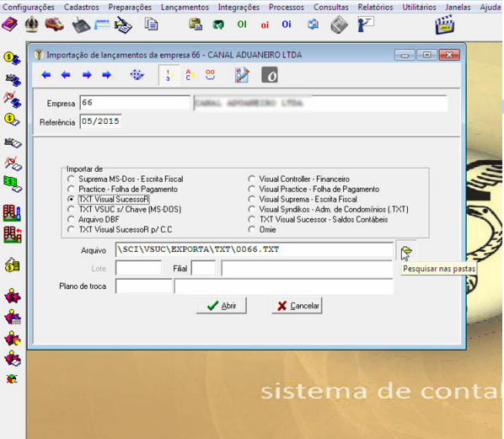Open the Relatórios menu
Viewport: 504px width, 439px height.
(x=375, y=7)
